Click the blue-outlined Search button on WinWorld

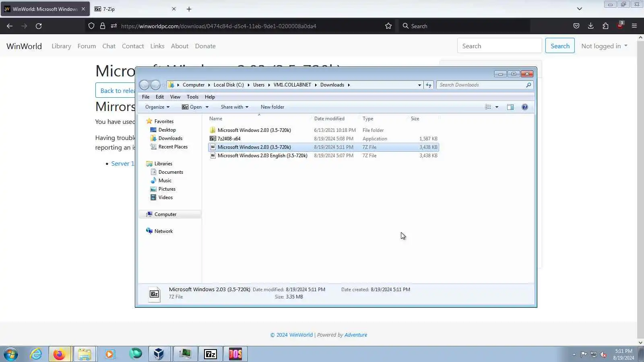(x=560, y=46)
